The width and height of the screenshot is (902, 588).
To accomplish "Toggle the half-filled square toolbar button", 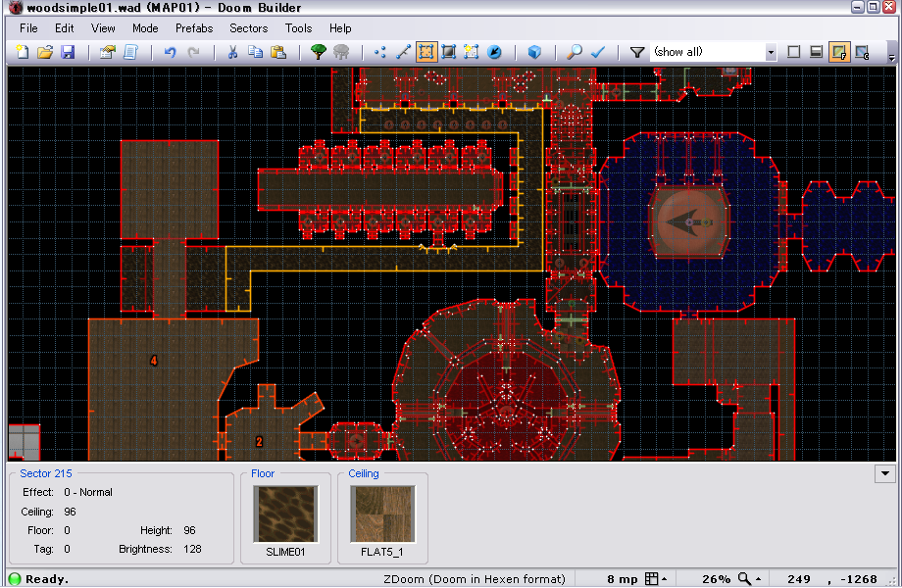I will 817,52.
